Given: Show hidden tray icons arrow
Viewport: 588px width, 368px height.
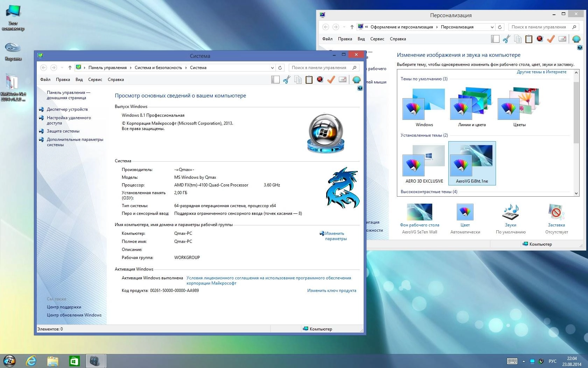Looking at the screenshot, I should [x=524, y=361].
